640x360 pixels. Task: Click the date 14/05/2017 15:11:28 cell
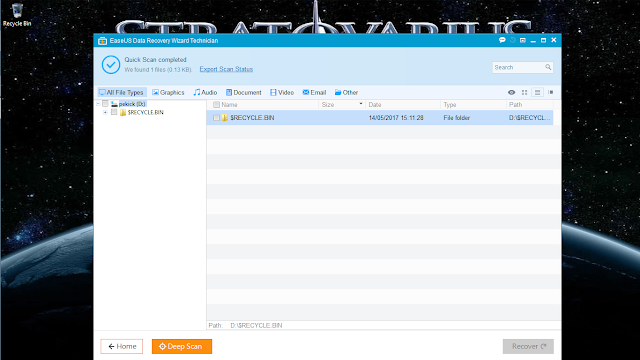coord(396,118)
